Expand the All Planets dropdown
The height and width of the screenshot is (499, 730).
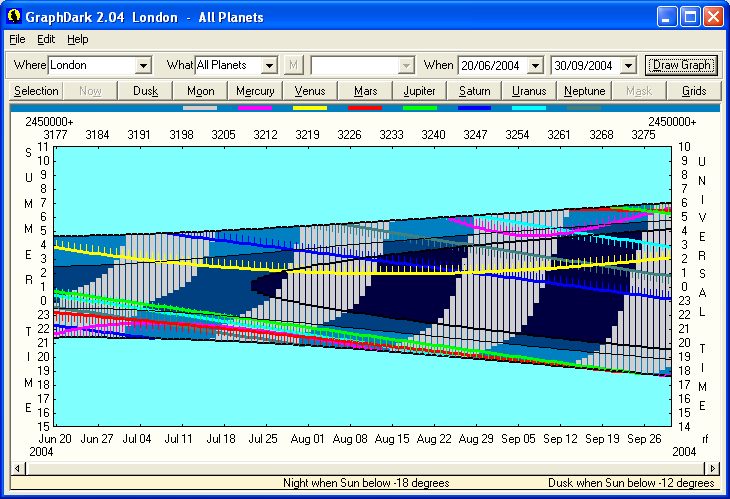click(x=268, y=65)
